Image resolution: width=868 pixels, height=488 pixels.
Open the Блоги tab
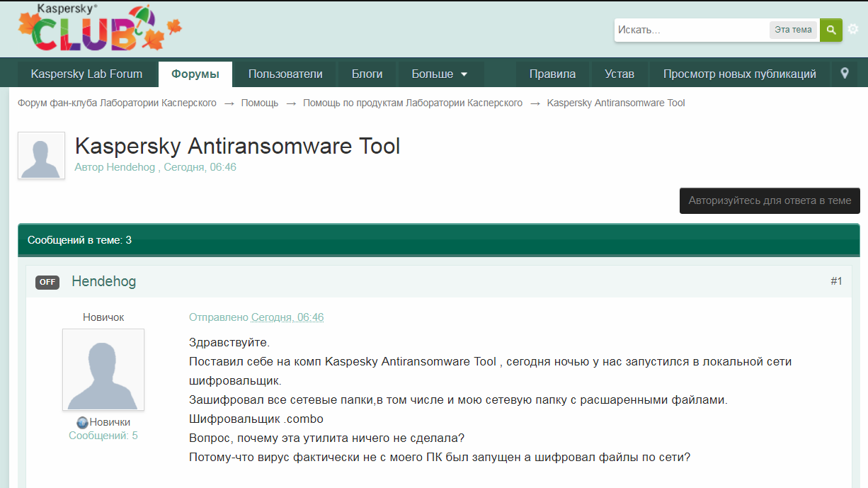[x=367, y=74]
